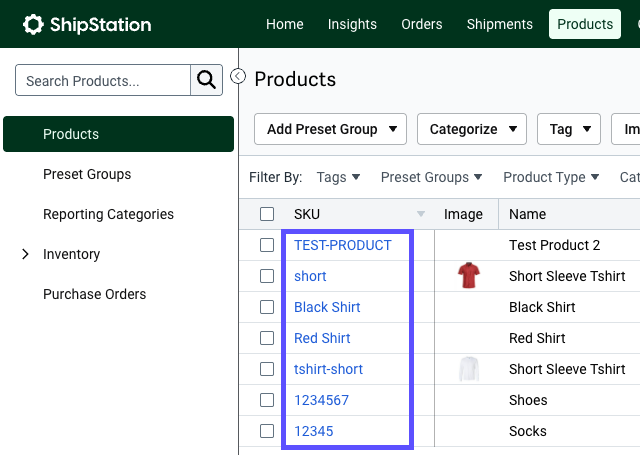Open the Insights tab

pyautogui.click(x=352, y=24)
